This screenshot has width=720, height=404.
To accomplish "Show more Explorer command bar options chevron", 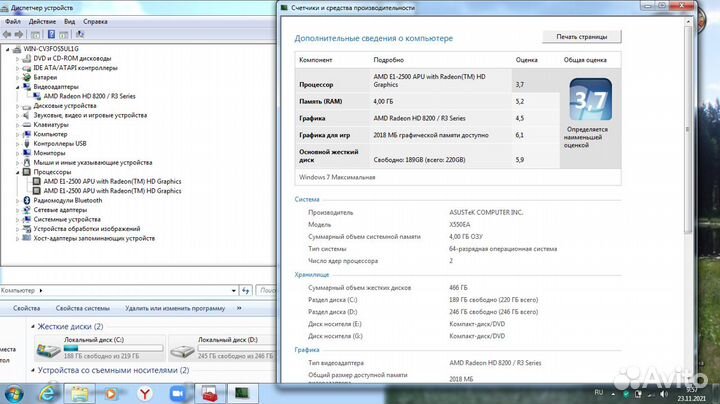I will coord(239,308).
